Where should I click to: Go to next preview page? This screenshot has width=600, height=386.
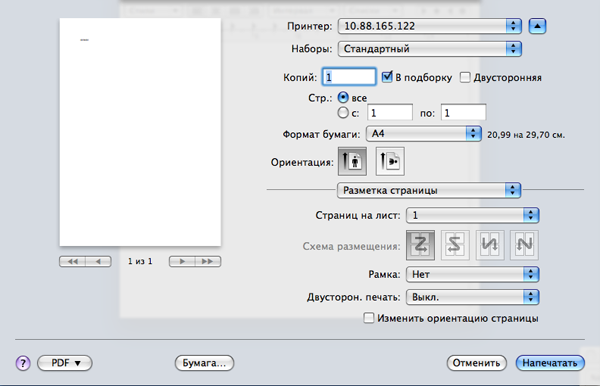[x=182, y=262]
